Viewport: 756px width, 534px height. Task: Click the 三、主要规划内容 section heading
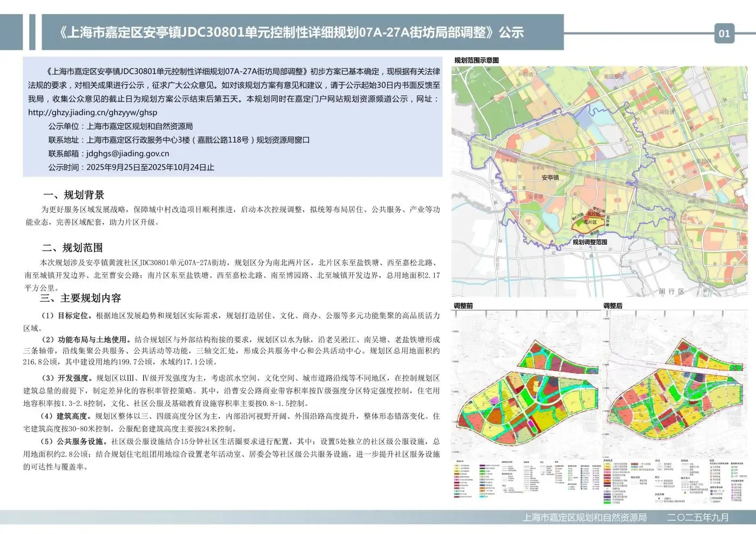click(80, 298)
